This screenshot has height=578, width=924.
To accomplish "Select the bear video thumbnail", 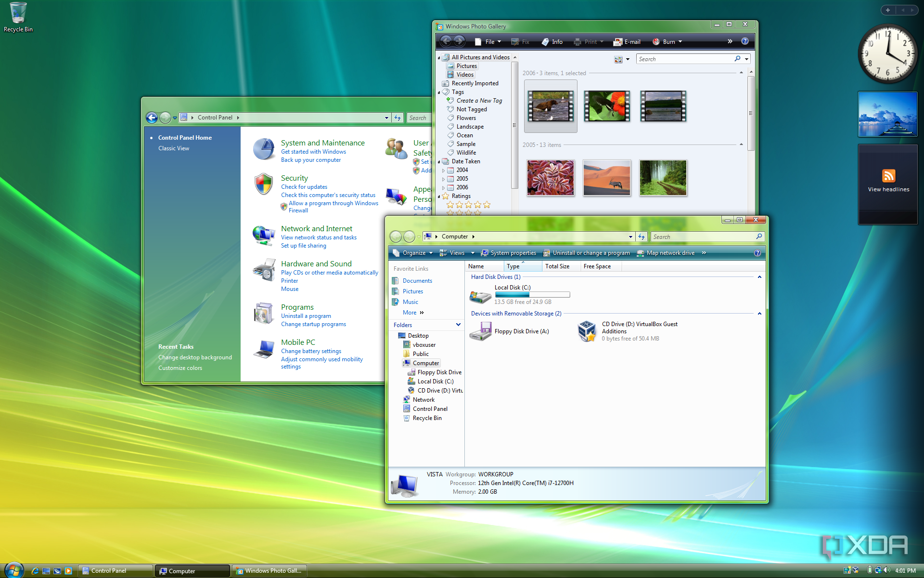I will click(551, 106).
